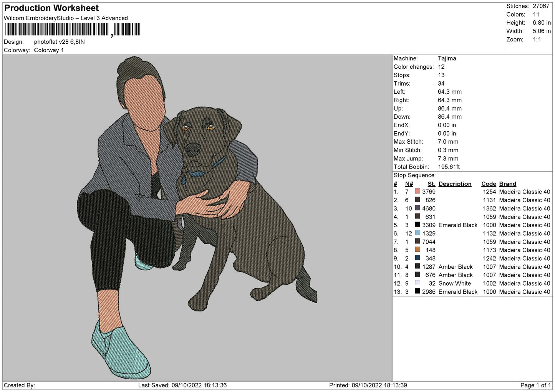Click the Trims value '34'
Screen dimensions: 555x392
[441, 83]
